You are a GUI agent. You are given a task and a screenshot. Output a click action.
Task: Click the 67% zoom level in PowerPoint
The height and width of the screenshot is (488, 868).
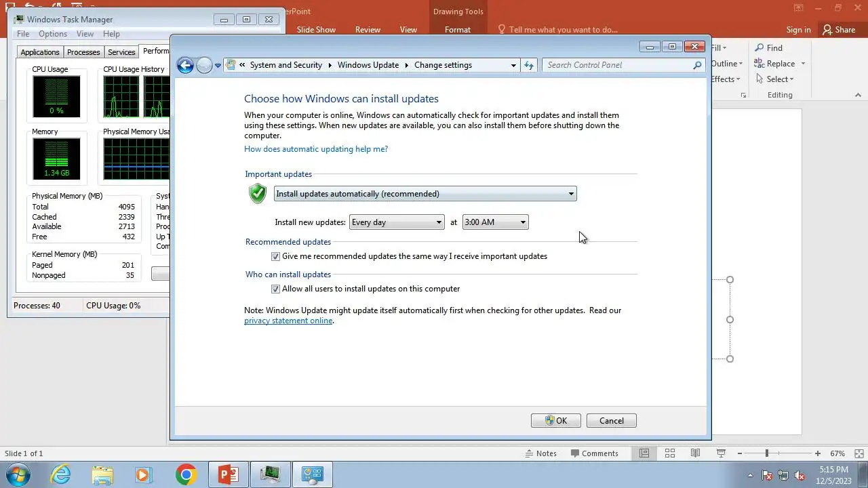pyautogui.click(x=837, y=453)
